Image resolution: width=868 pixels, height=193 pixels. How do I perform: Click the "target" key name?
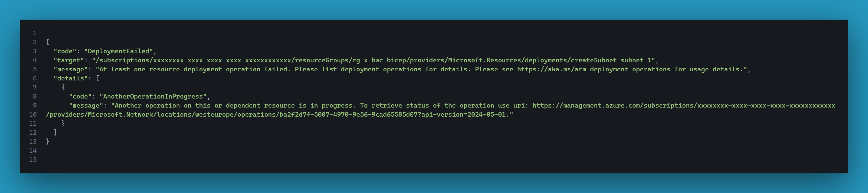click(x=69, y=60)
